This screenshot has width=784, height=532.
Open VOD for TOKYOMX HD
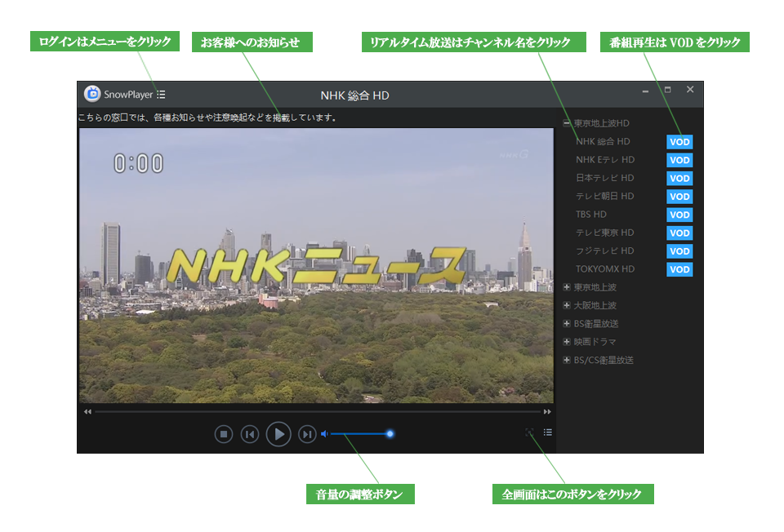(x=679, y=269)
